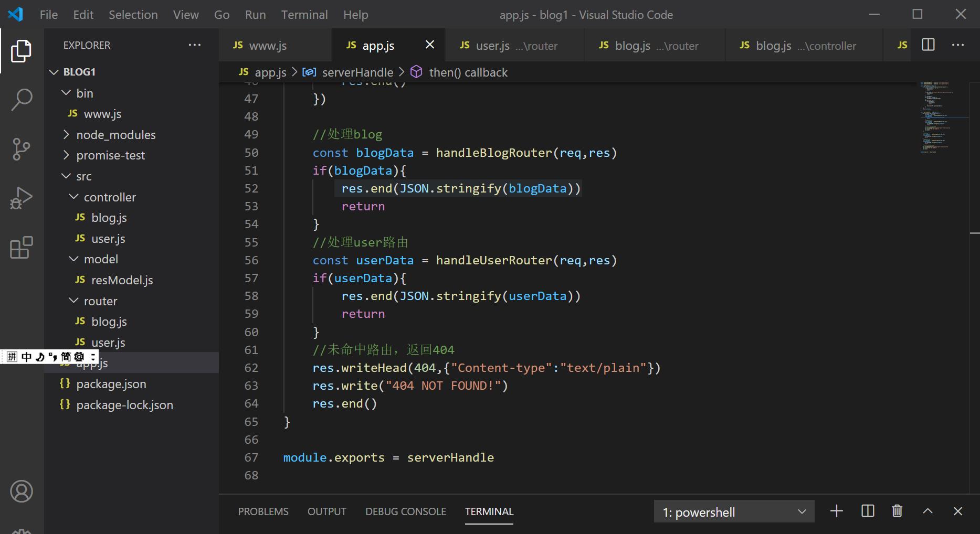Close the terminal panel
This screenshot has width=980, height=534.
click(x=958, y=511)
